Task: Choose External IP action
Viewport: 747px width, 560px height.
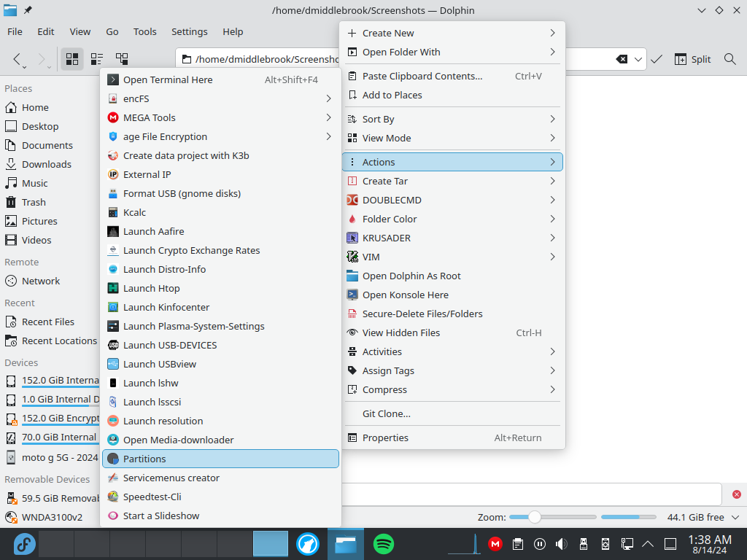Action: (x=220, y=174)
